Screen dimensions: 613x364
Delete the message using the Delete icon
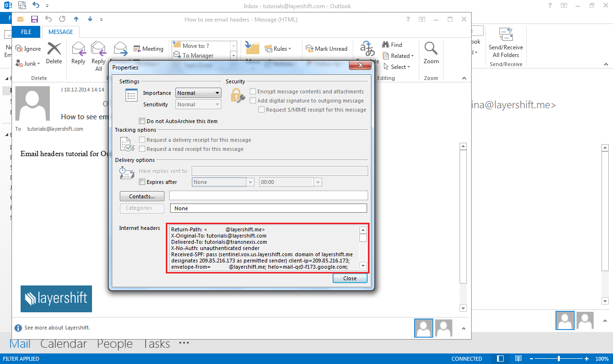tap(54, 48)
